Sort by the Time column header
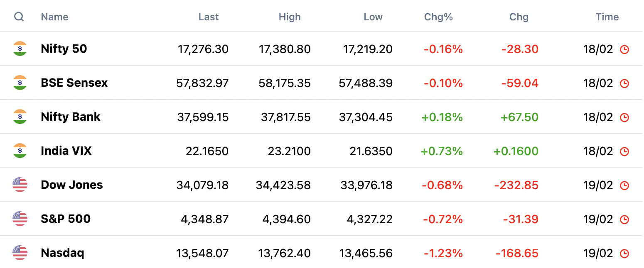 click(607, 17)
